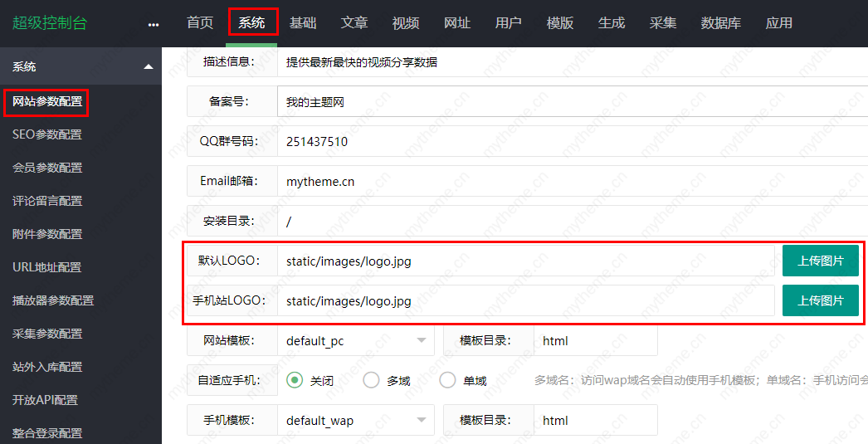Open 播放器参数配置 sidebar item

click(53, 300)
